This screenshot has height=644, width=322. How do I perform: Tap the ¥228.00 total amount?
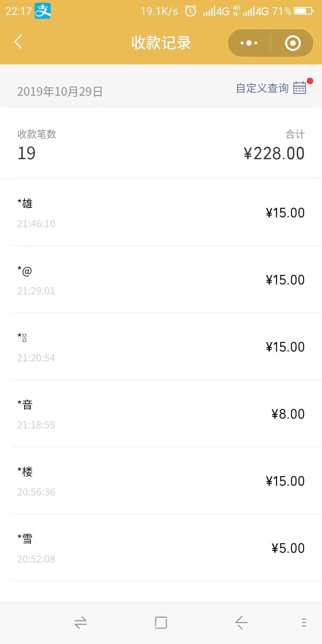click(274, 153)
